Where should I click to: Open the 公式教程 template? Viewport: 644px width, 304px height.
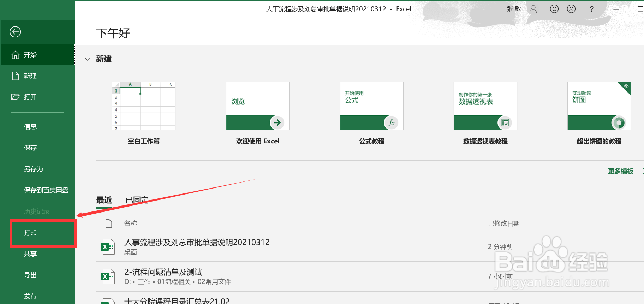372,113
